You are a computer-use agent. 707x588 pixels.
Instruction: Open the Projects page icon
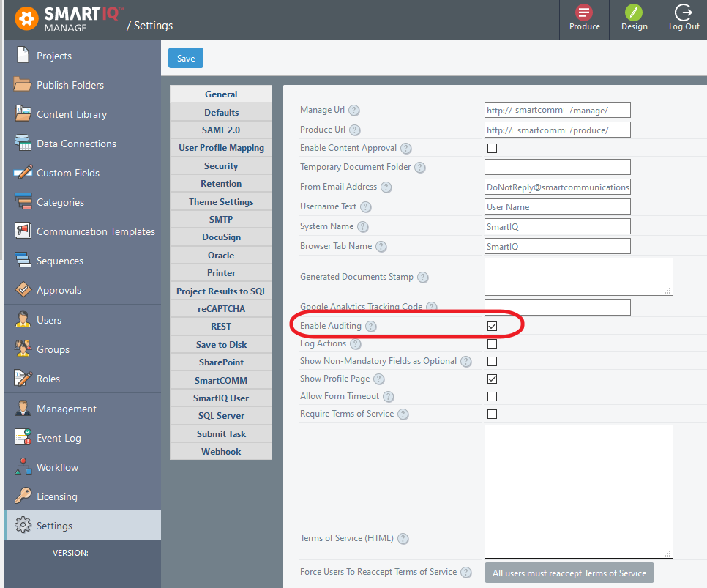(23, 55)
